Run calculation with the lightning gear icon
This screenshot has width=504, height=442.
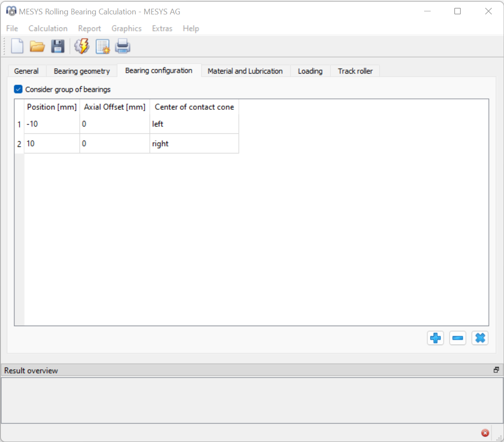tap(82, 46)
